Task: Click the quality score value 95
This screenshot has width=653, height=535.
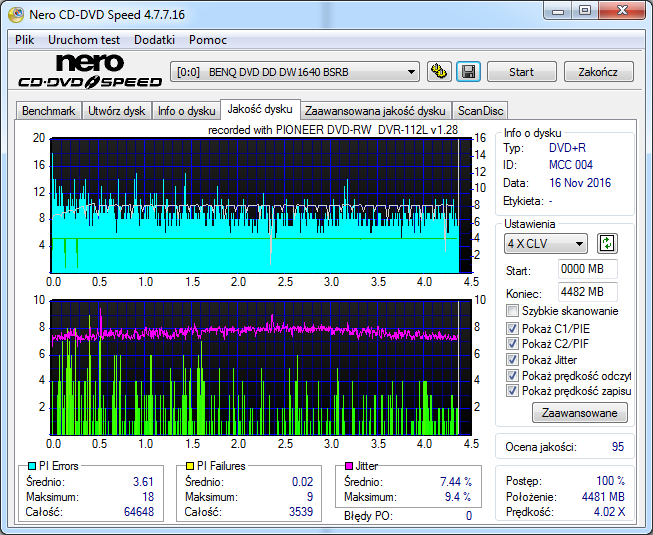Action: [618, 447]
